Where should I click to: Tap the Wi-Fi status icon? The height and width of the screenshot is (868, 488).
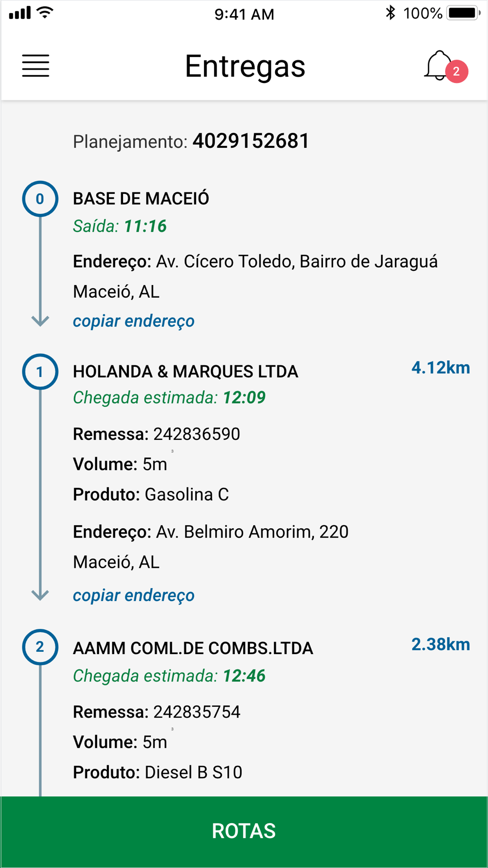point(45,13)
